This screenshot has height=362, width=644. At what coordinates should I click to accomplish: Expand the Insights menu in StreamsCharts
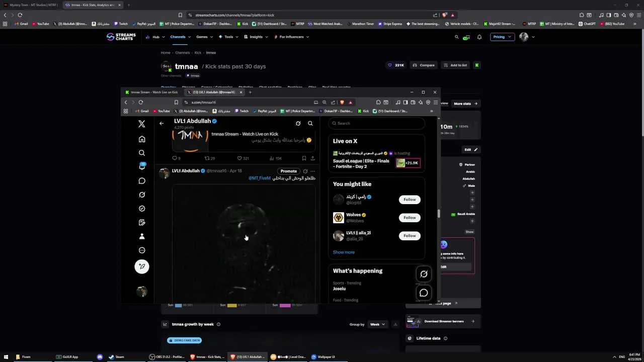click(x=256, y=37)
